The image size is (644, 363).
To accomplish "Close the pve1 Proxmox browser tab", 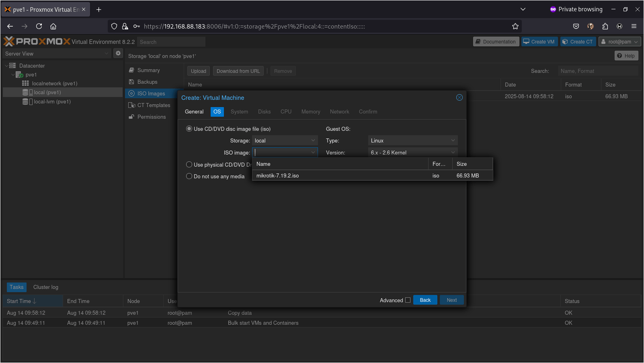I will point(84,9).
